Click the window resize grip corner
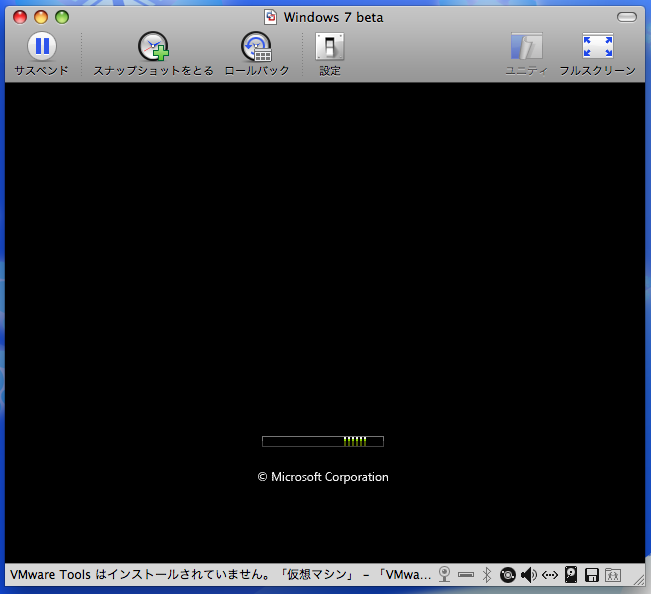 (639, 579)
